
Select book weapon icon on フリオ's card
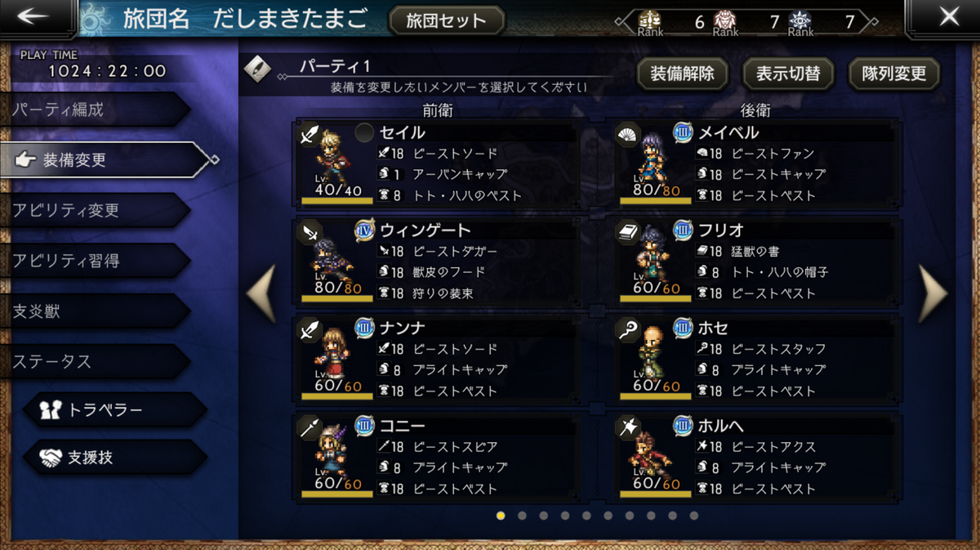pyautogui.click(x=628, y=232)
